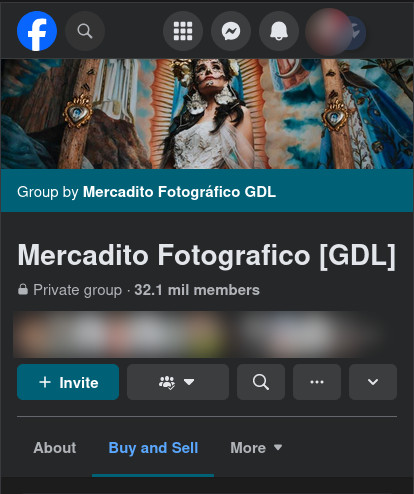Open Facebook search in top bar
This screenshot has height=494, width=414.
(x=85, y=31)
